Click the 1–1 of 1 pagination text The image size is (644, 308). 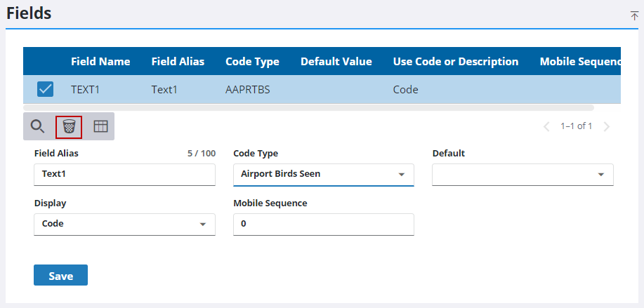tap(577, 126)
